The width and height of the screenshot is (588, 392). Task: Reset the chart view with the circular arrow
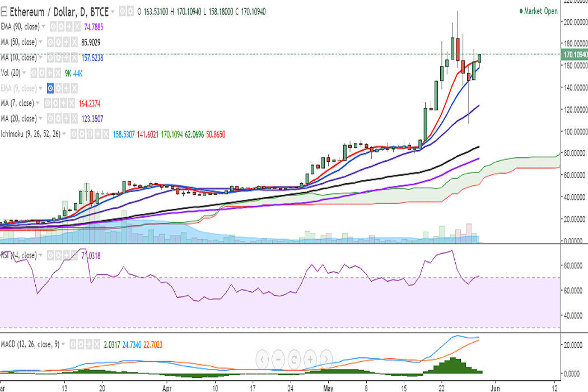294,360
